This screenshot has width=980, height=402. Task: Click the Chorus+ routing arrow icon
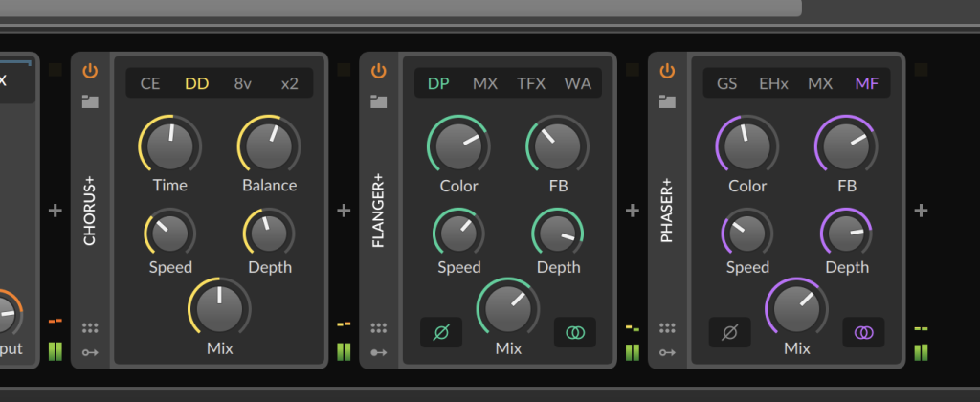91,352
